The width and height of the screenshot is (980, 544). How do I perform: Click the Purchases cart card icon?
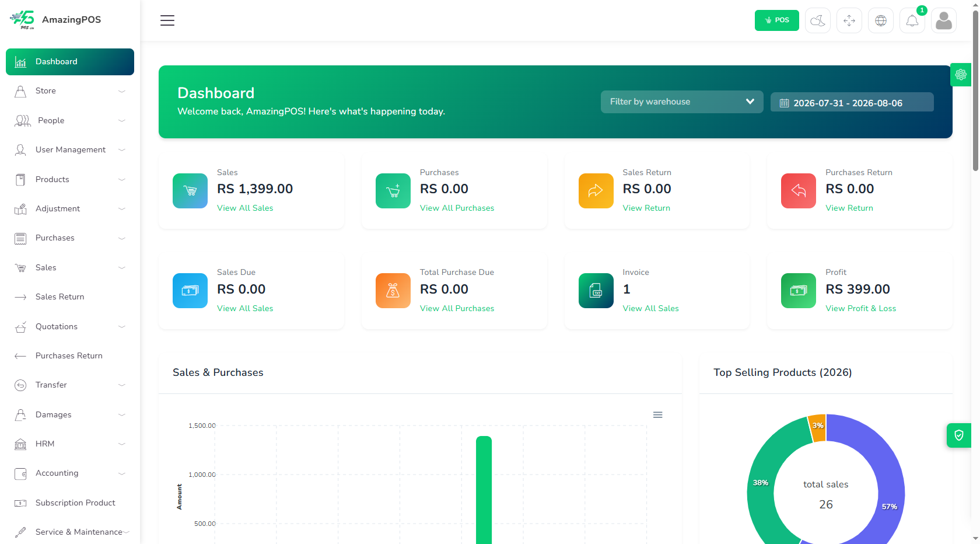tap(393, 191)
